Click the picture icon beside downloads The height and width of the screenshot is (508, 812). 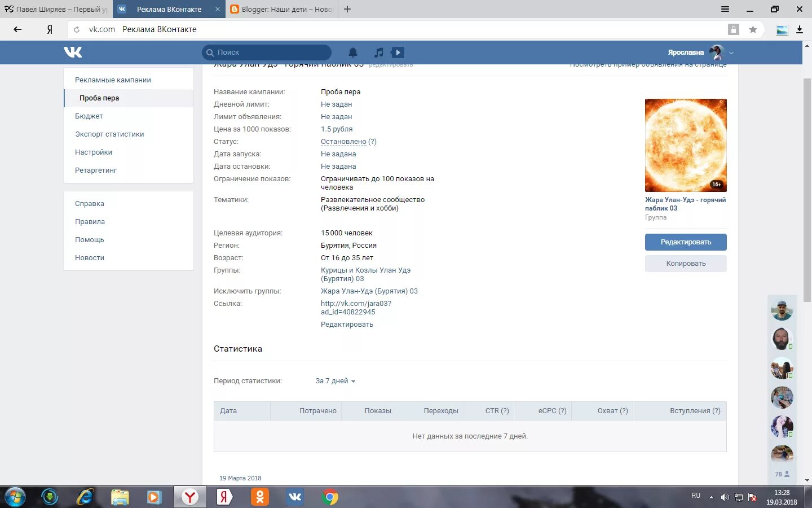pyautogui.click(x=782, y=30)
